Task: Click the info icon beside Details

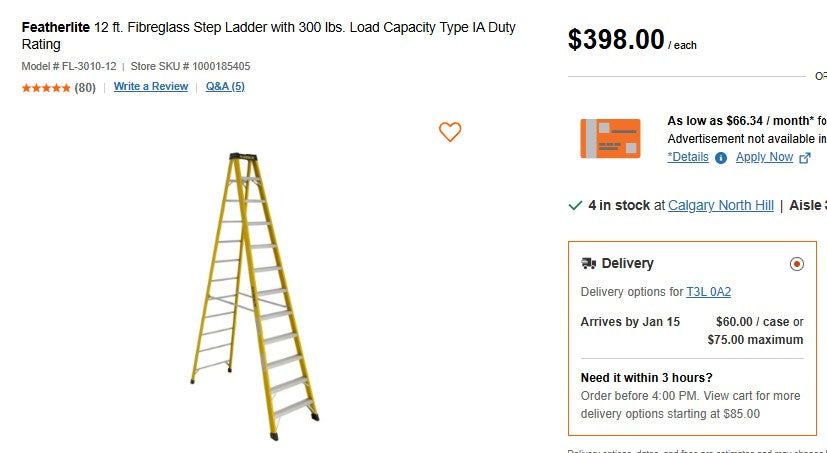Action: click(721, 158)
